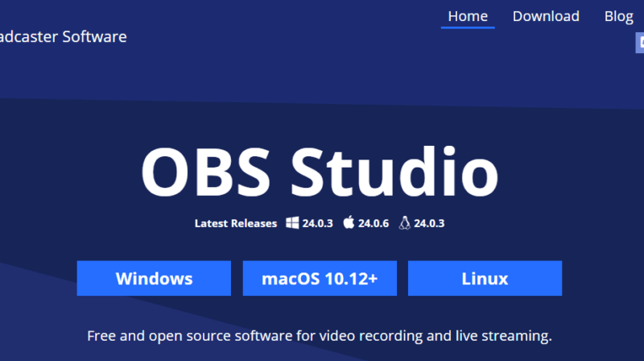The width and height of the screenshot is (644, 361).
Task: Click the Windows download button
Action: [x=154, y=278]
